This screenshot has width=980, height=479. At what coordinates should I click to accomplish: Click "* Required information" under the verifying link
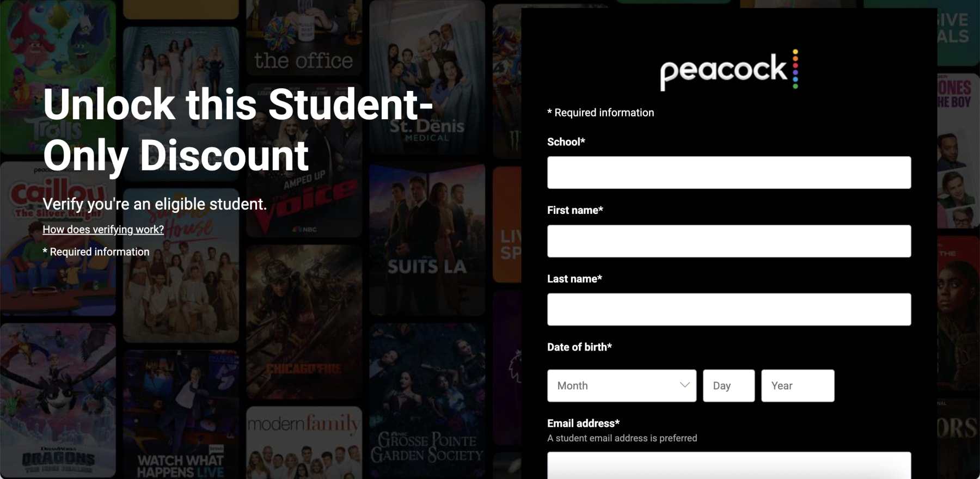click(x=96, y=252)
